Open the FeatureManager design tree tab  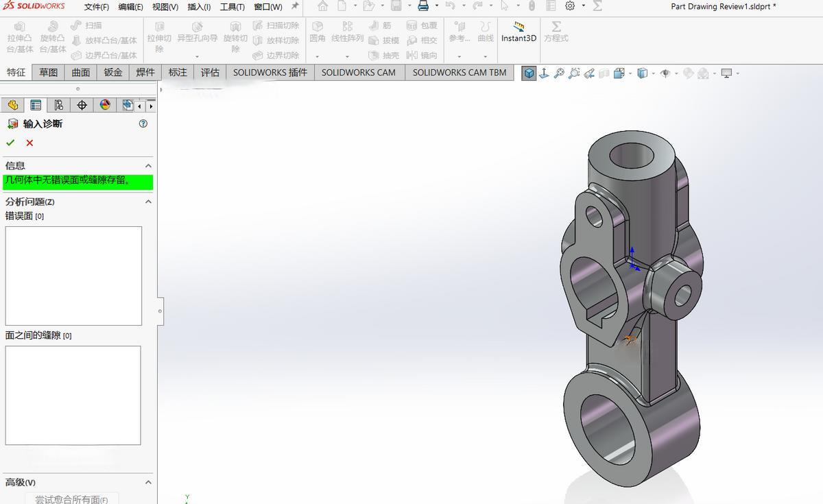click(12, 105)
